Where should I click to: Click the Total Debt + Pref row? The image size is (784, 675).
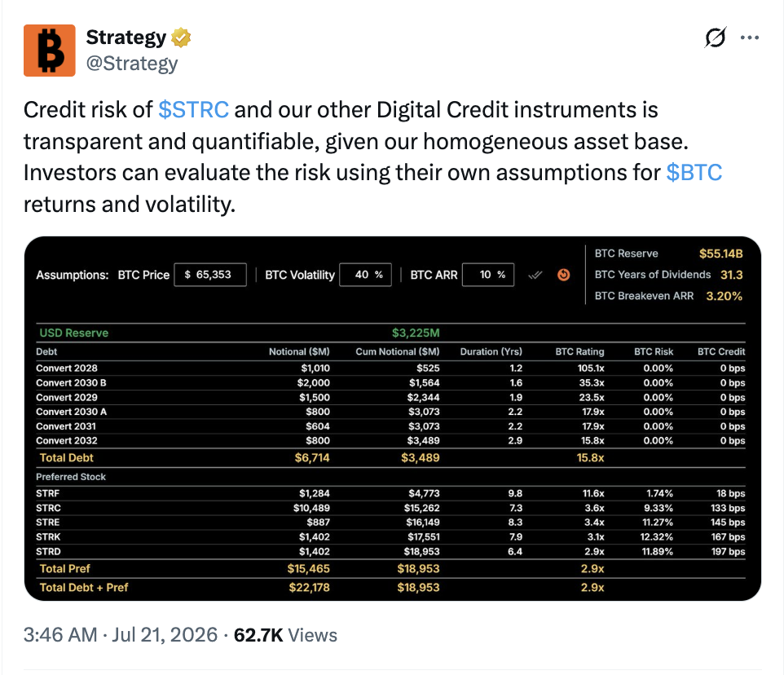(x=390, y=588)
